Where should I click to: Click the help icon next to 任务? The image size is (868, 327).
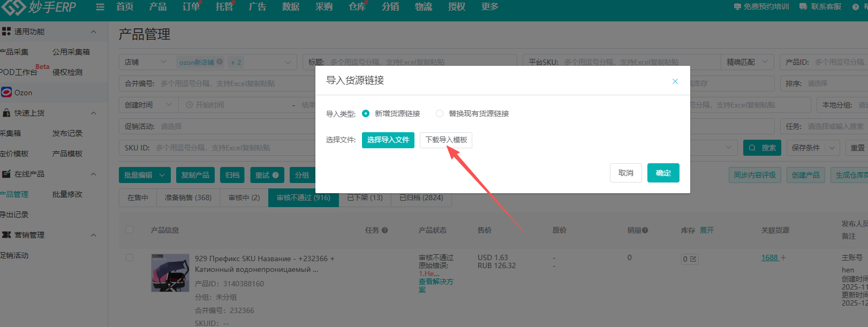tap(384, 230)
